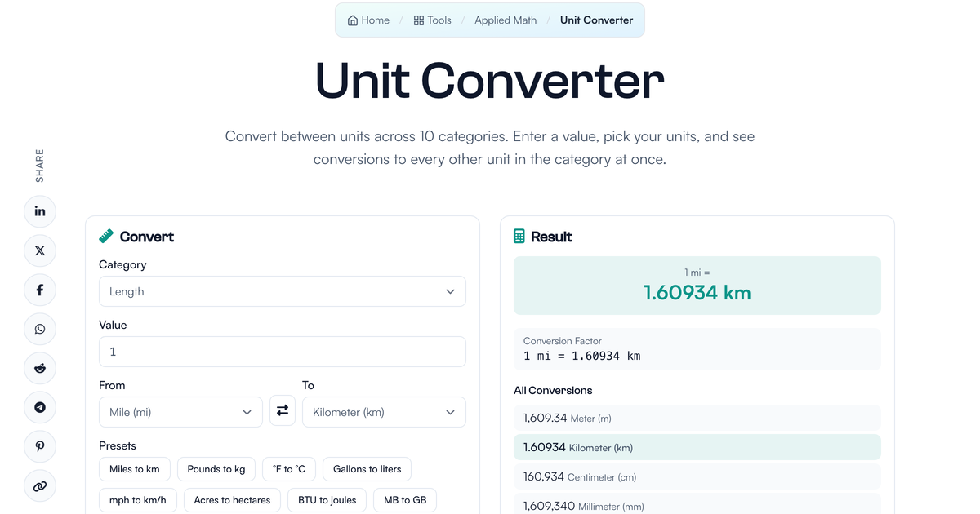This screenshot has height=514, width=980.
Task: Swap From and To units button
Action: tap(283, 410)
